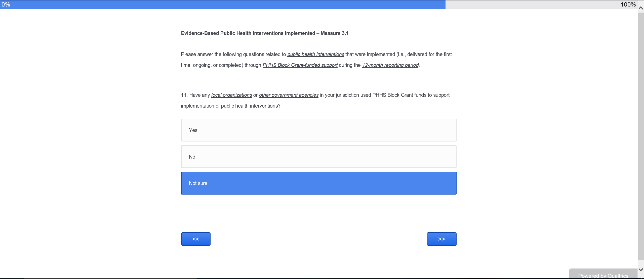Go to next page with >> button
644x279 pixels.
[441, 239]
